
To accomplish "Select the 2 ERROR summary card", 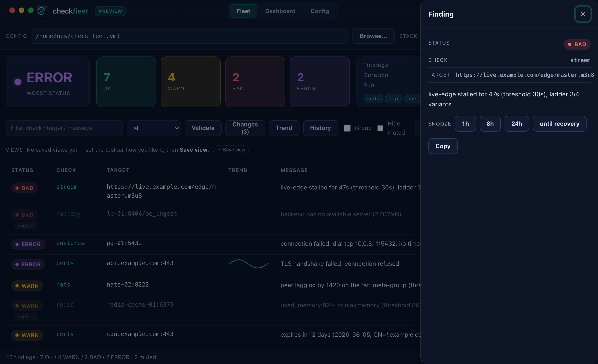I will click(x=320, y=82).
